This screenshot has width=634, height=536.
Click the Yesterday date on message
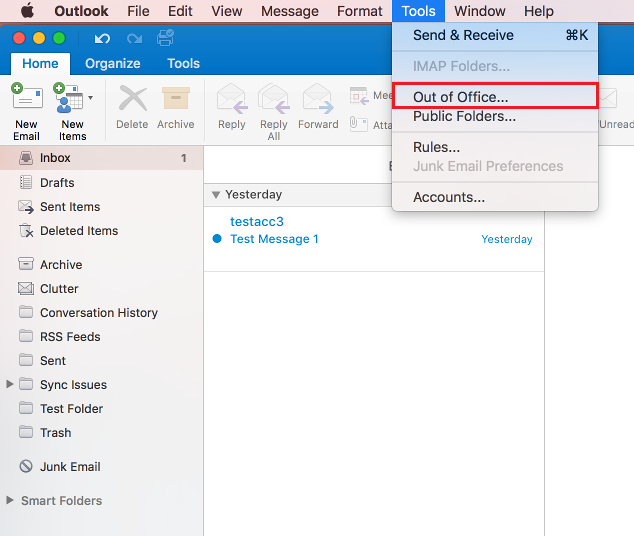click(x=507, y=239)
